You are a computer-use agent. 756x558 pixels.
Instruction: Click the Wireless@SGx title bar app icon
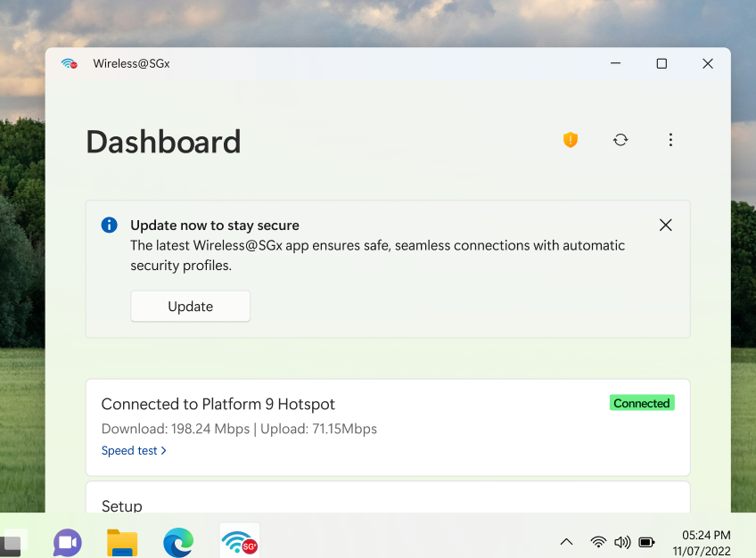click(x=70, y=63)
